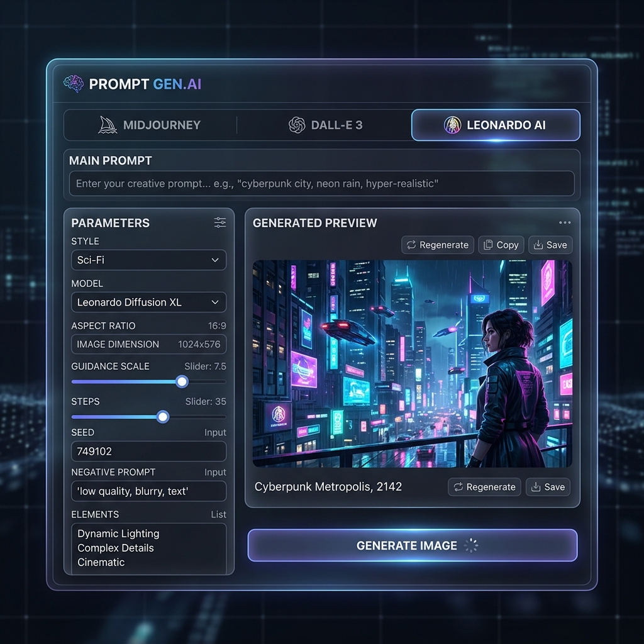Click the Image Dimension 1024x576 field
644x644 pixels.
click(x=148, y=344)
